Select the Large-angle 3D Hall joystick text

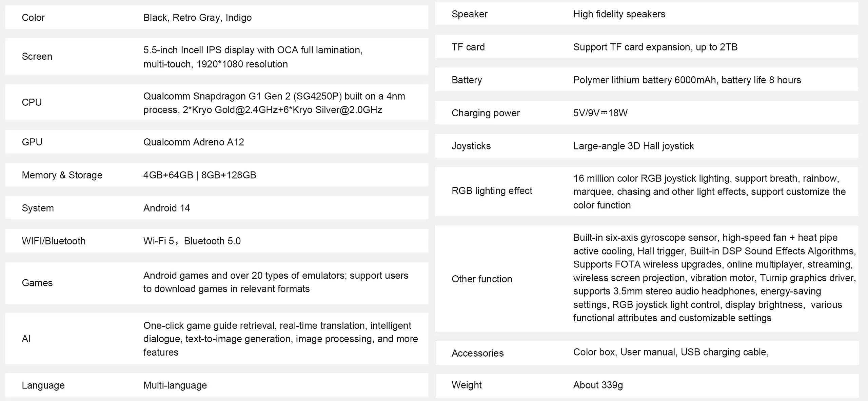[x=633, y=146]
